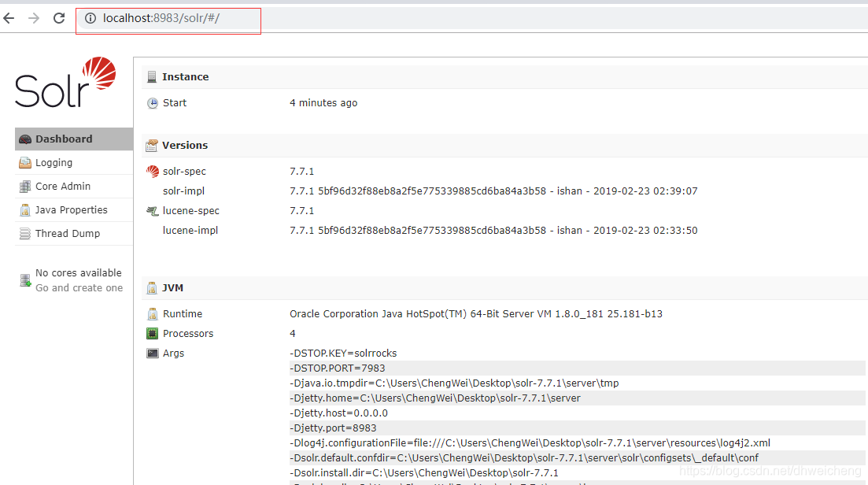This screenshot has width=868, height=485.
Task: Click the Instance server icon
Action: (x=152, y=77)
